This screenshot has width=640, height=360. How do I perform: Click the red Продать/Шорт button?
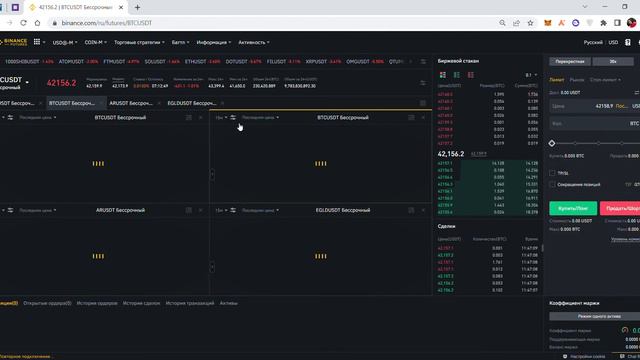[620, 208]
